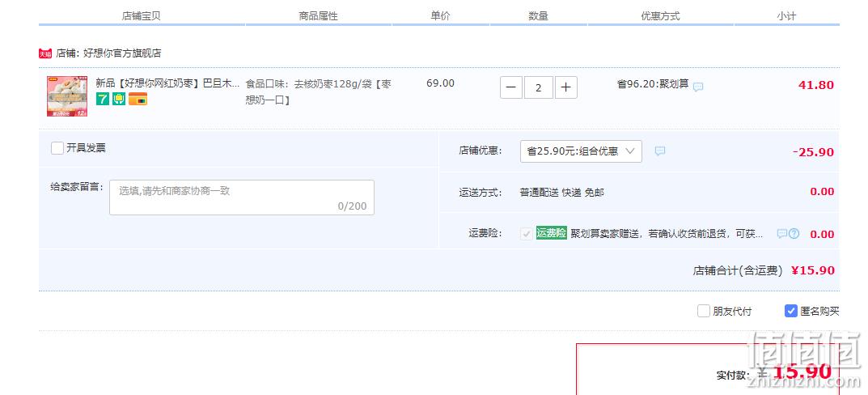This screenshot has height=395, width=868.
Task: Open the product title 新品【好想你网红奶枣】
Action: (167, 83)
